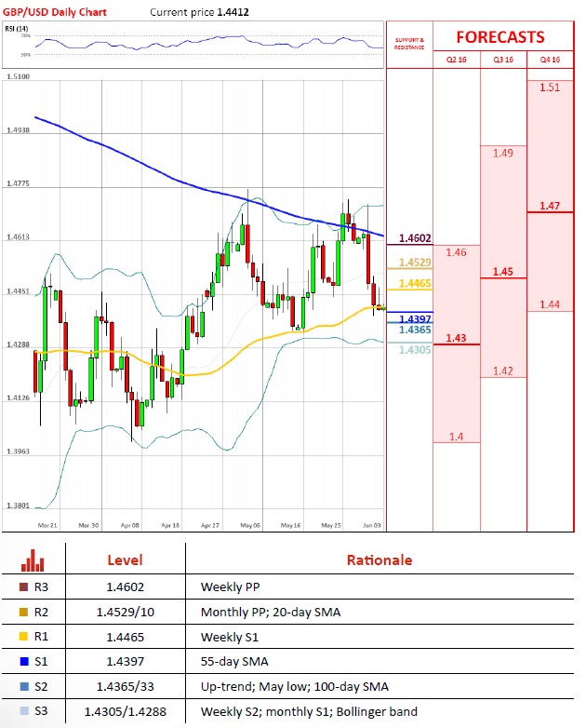This screenshot has width=586, height=728.
Task: Click the 1.4465 level label on chart
Action: (x=415, y=283)
